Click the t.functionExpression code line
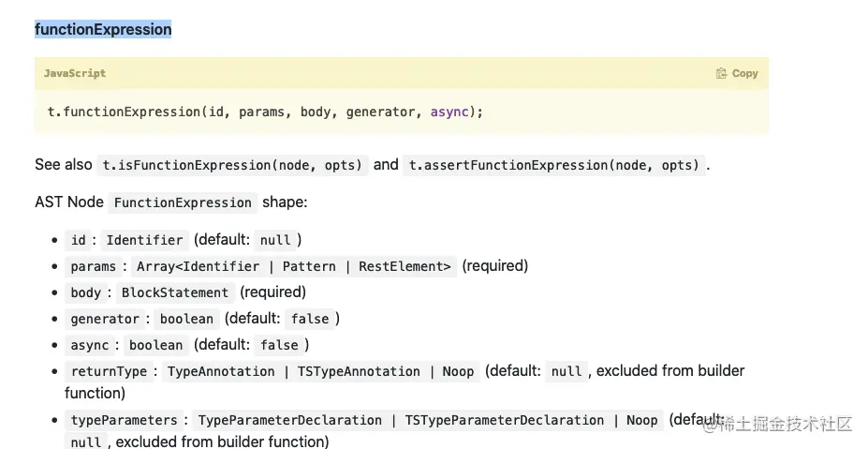 [264, 112]
